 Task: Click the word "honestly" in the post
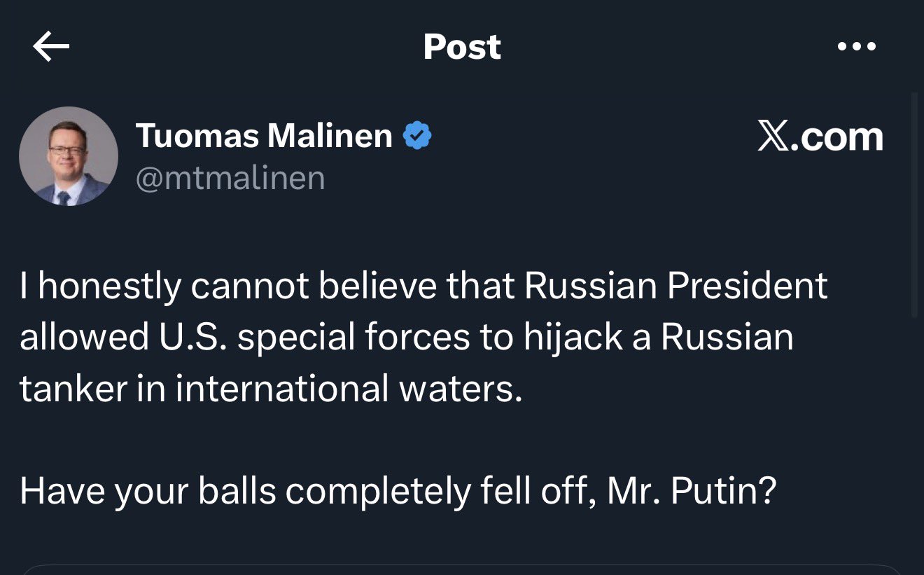click(x=109, y=286)
